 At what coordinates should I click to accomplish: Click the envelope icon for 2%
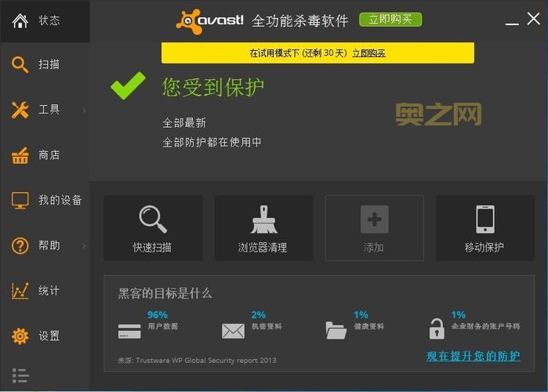(x=233, y=331)
